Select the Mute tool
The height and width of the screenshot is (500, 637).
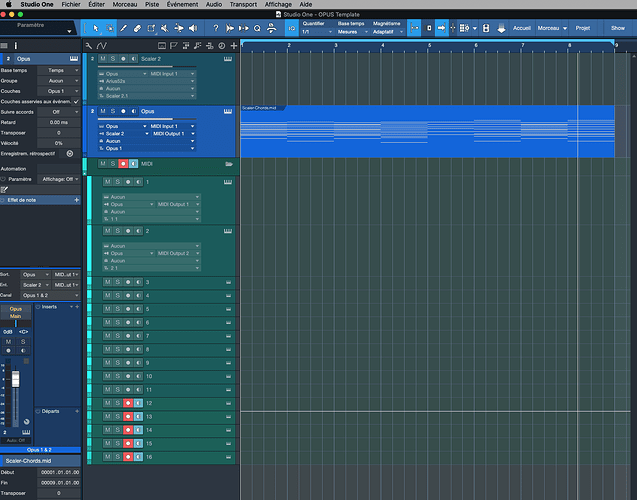click(x=165, y=28)
